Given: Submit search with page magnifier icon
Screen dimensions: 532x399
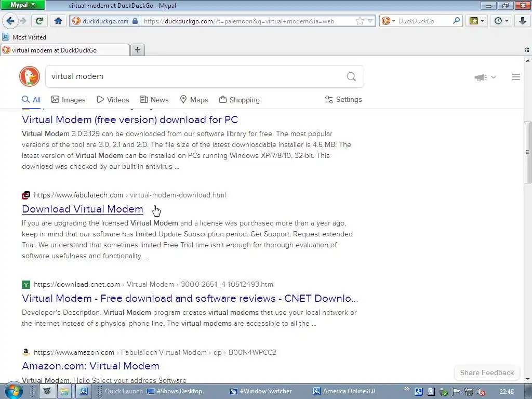Looking at the screenshot, I should 351,76.
